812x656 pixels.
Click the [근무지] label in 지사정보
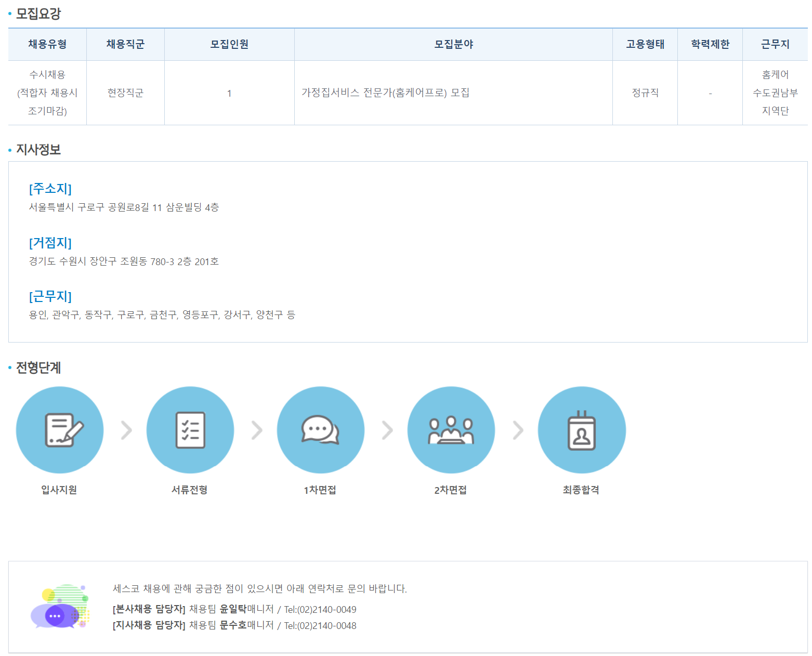pos(50,296)
